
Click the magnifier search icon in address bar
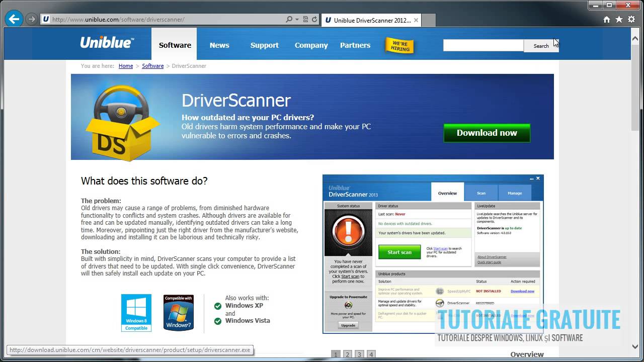[x=289, y=20]
